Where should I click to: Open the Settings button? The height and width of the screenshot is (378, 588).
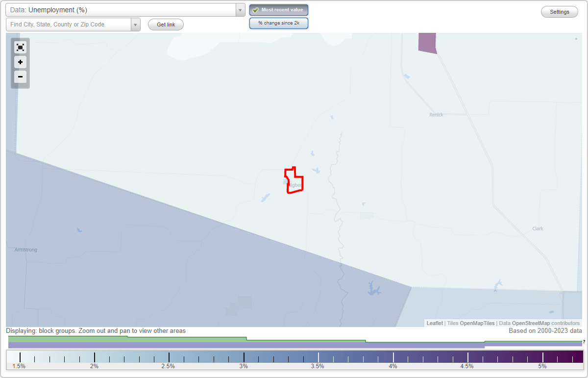[x=560, y=12]
